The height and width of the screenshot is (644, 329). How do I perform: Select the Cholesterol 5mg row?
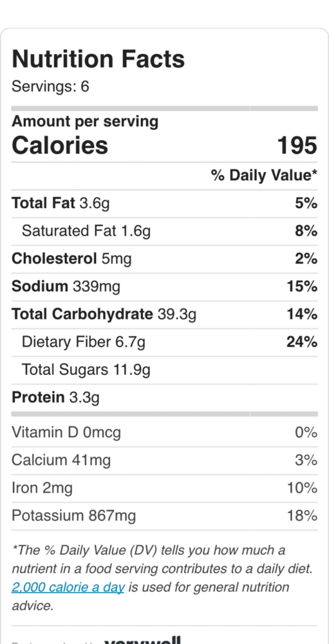click(164, 259)
